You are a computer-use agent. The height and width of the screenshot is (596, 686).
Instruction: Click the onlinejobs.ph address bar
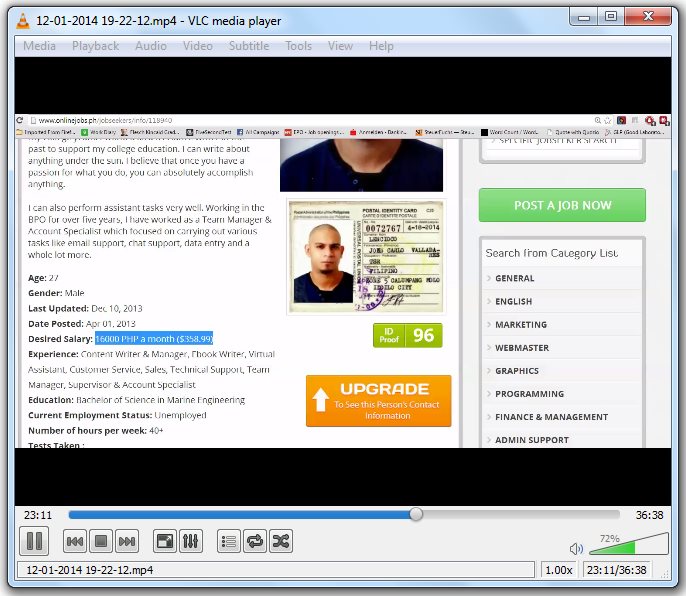click(x=306, y=120)
